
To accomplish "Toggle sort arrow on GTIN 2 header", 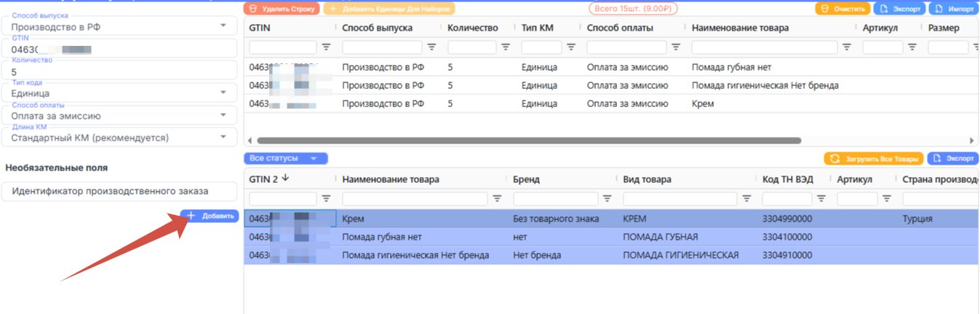I will (x=284, y=178).
